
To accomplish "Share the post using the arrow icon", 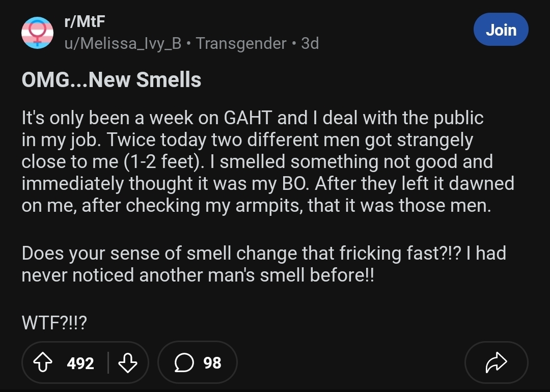I will click(496, 362).
